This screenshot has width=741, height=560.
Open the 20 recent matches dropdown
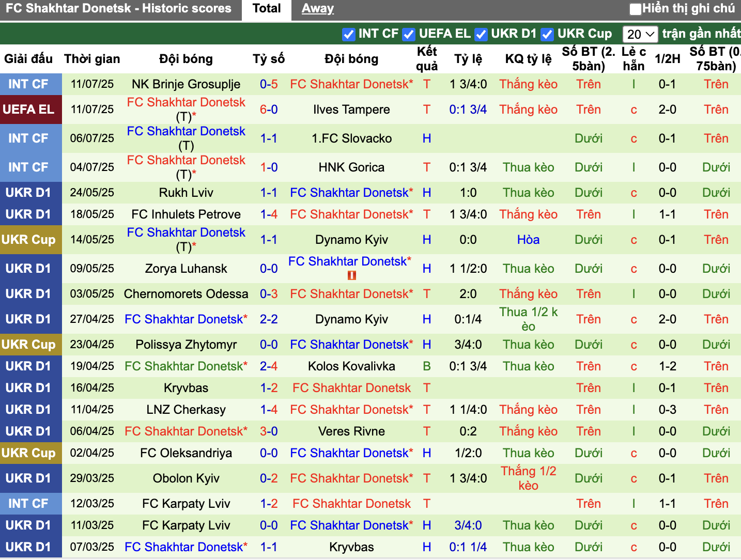coord(640,34)
